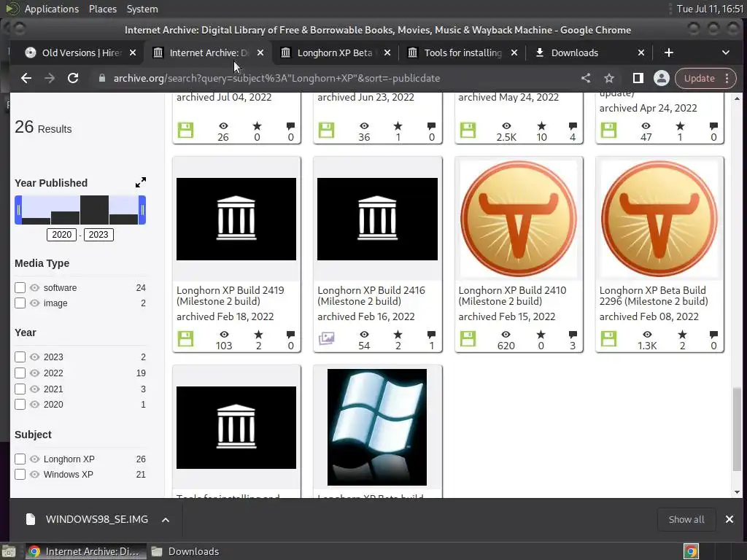Viewport: 747px width, 560px height.
Task: Click the Build 2419 black thumbnail
Action: 236,219
